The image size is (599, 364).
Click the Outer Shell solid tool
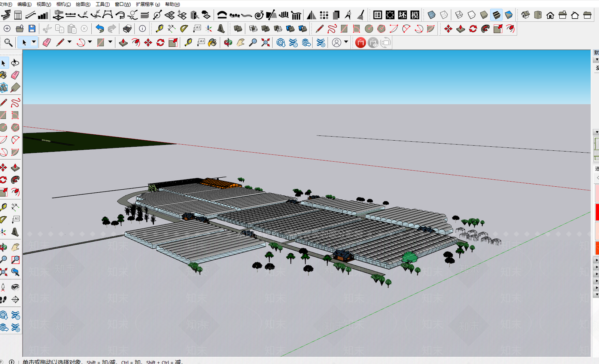click(x=237, y=28)
